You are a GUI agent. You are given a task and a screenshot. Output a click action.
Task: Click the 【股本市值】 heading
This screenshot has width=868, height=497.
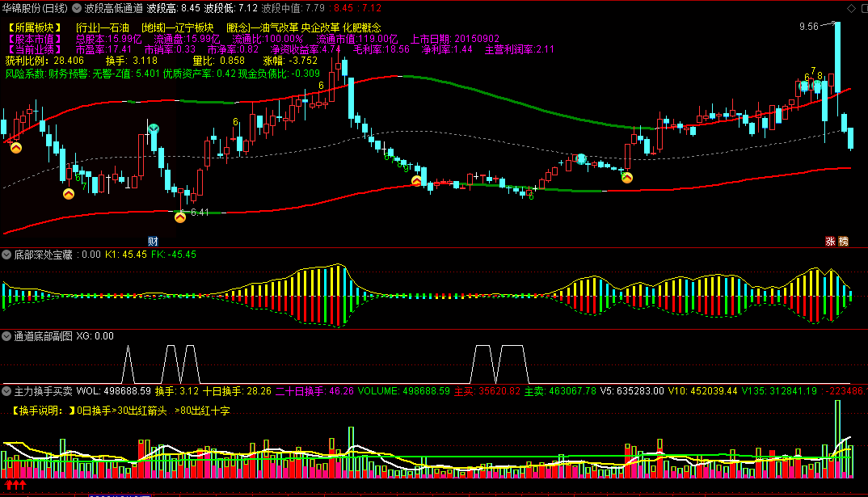35,39
